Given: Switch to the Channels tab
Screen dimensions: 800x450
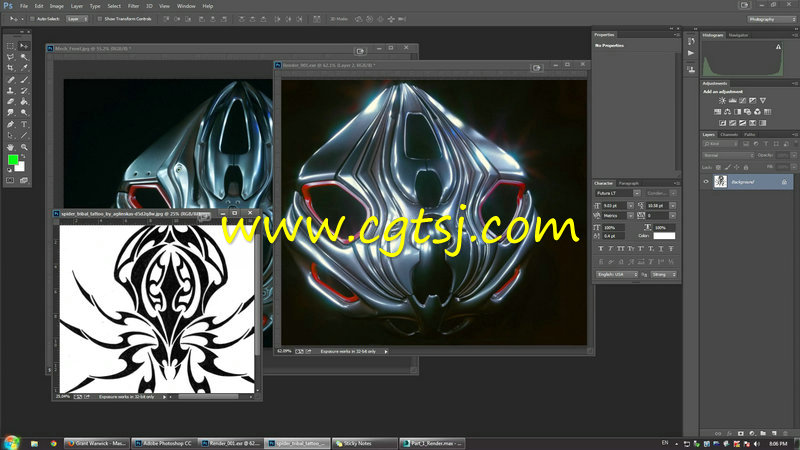Looking at the screenshot, I should point(729,135).
